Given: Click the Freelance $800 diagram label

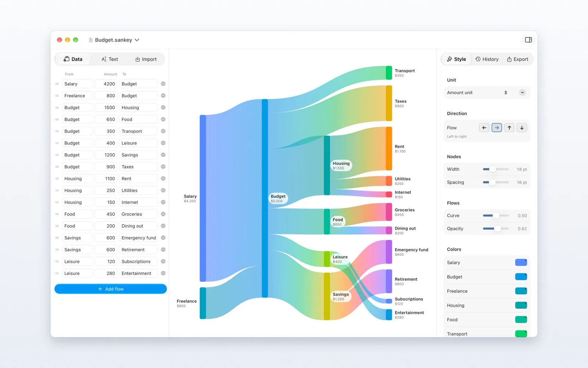Looking at the screenshot, I should click(187, 303).
